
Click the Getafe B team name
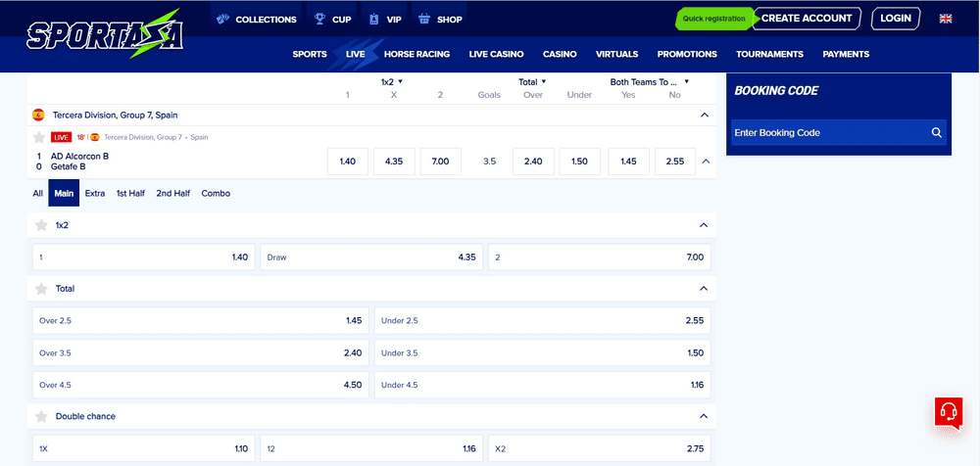point(69,166)
